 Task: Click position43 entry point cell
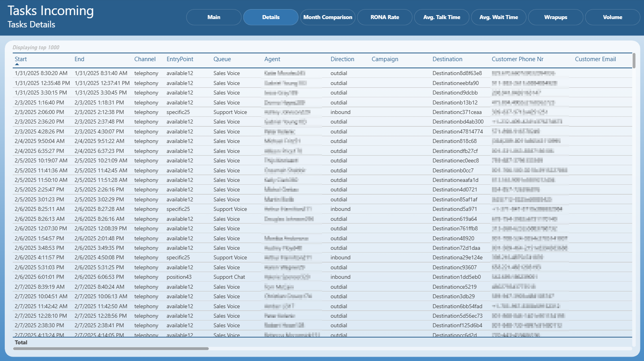coord(179,277)
